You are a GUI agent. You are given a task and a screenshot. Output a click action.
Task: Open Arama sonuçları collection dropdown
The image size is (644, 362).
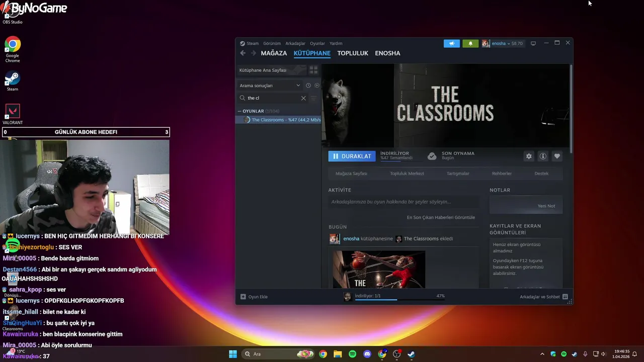(269, 85)
